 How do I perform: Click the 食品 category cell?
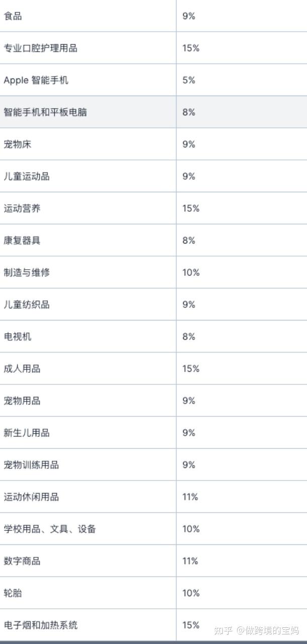(x=13, y=16)
